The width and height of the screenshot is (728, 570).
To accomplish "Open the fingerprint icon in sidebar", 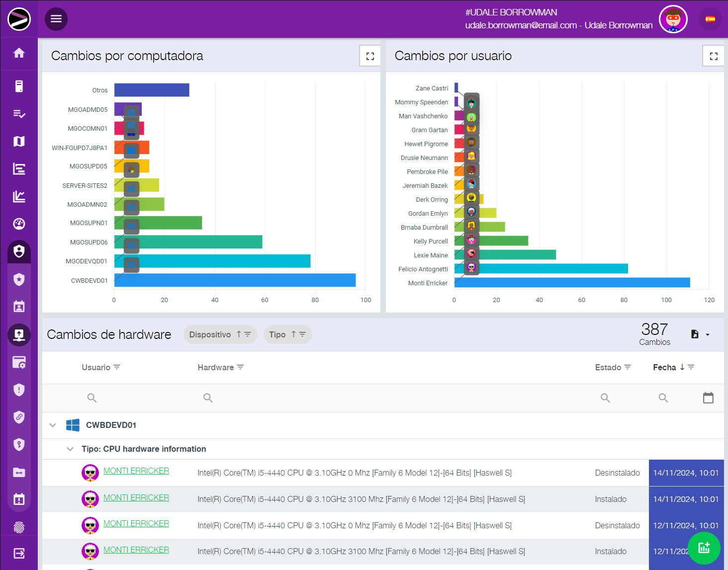I will [x=19, y=527].
